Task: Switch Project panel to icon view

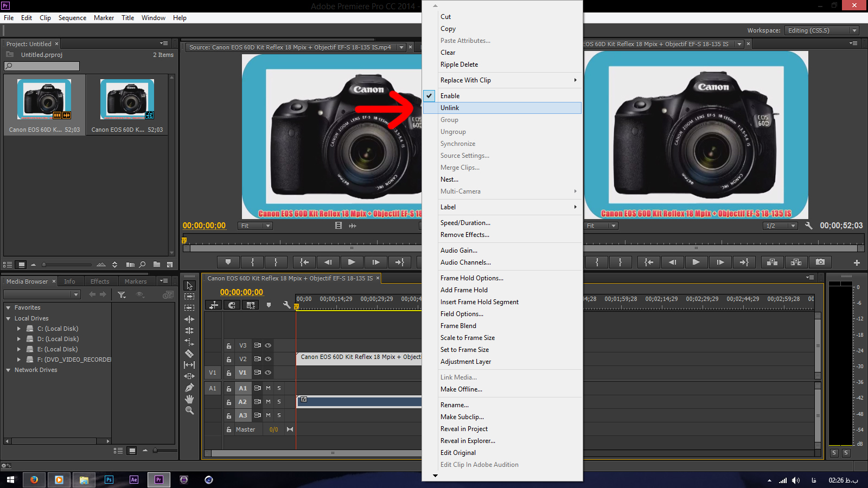Action: (22, 265)
